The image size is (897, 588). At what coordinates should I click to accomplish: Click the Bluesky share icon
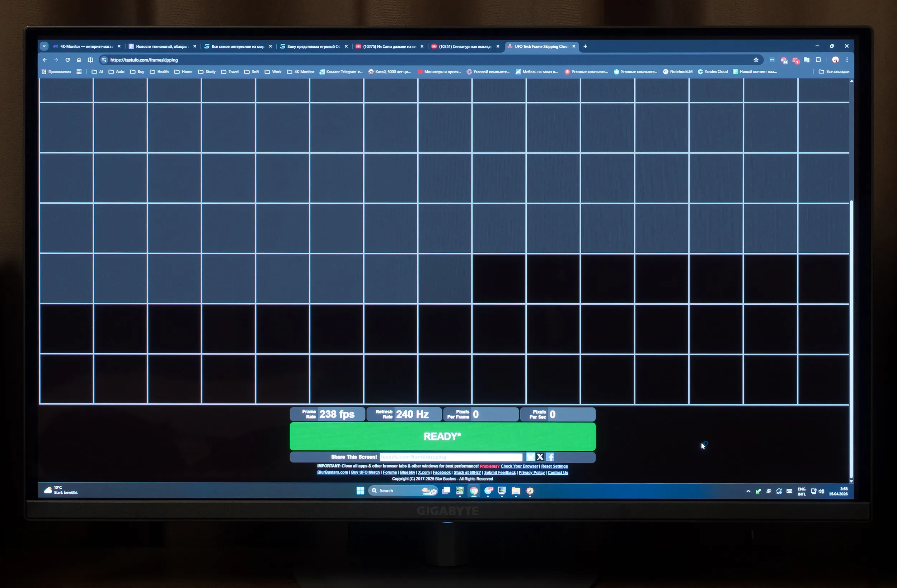[530, 457]
